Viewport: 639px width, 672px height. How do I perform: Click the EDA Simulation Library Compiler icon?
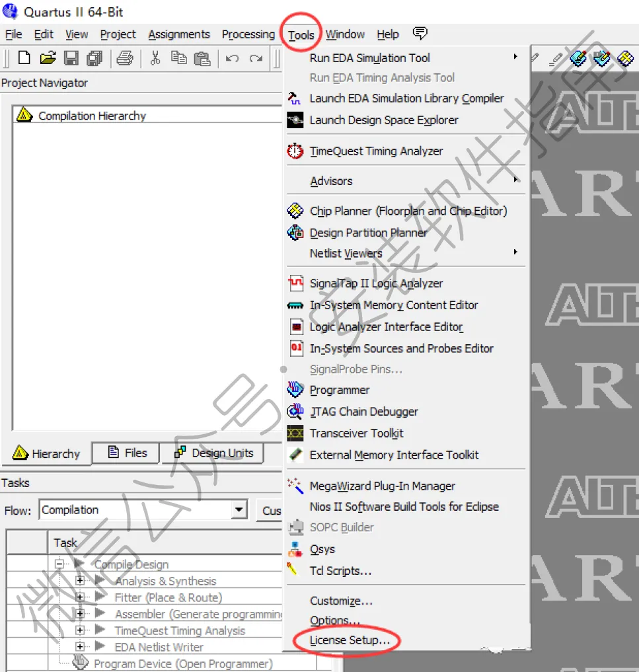pyautogui.click(x=294, y=98)
